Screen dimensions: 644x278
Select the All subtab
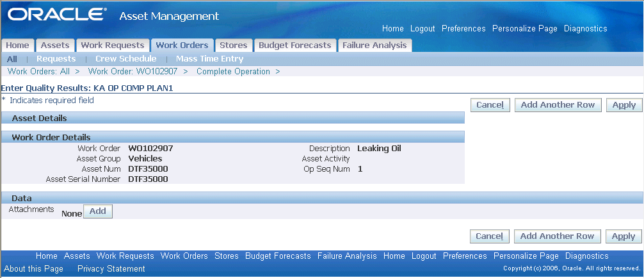pyautogui.click(x=12, y=59)
